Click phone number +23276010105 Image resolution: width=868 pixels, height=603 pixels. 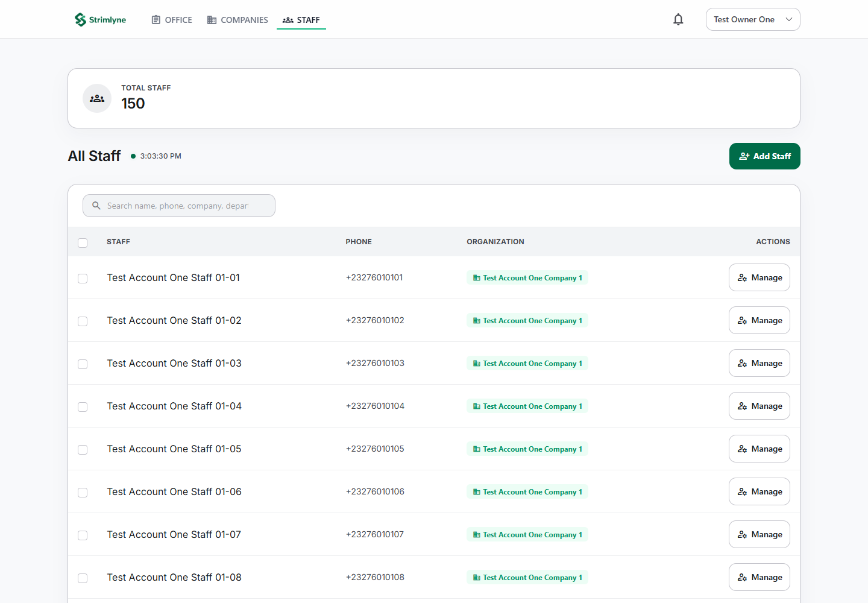[375, 449]
